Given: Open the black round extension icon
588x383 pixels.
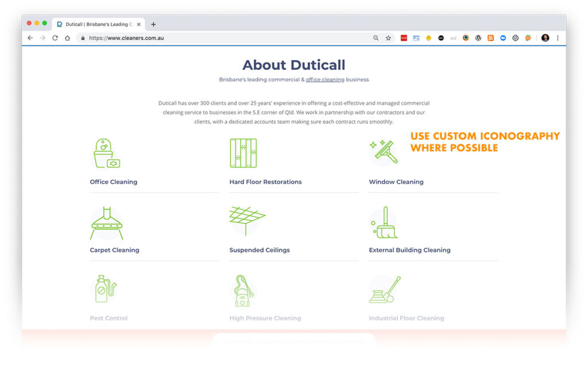Looking at the screenshot, I should [x=441, y=38].
